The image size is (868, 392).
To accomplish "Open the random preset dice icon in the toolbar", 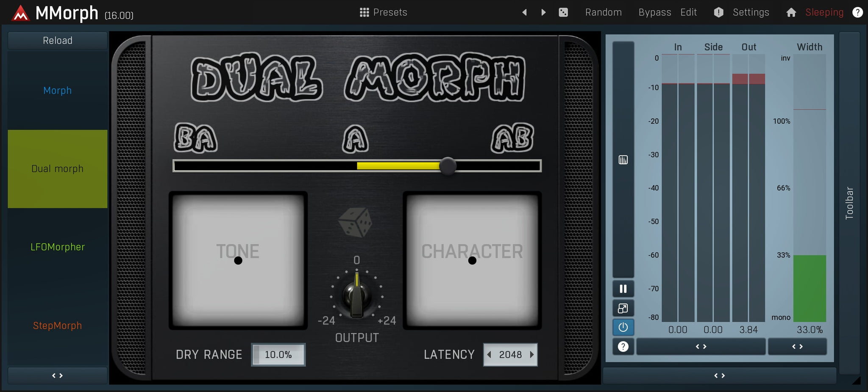I will 564,12.
